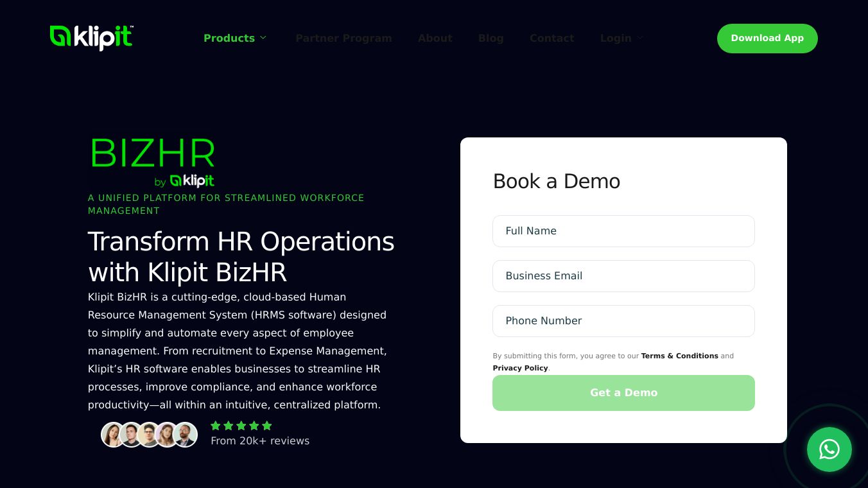868x488 pixels.
Task: Focus the Full Name field
Action: (x=623, y=231)
